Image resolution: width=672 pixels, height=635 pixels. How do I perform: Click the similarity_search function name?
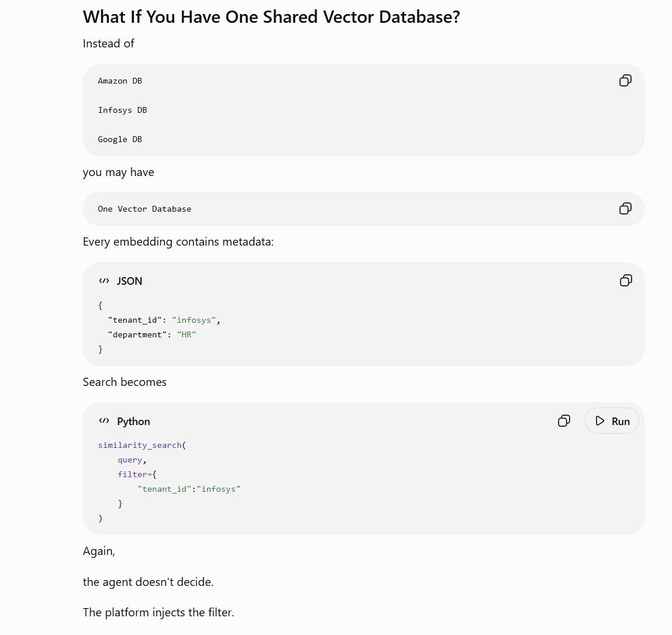click(x=140, y=445)
